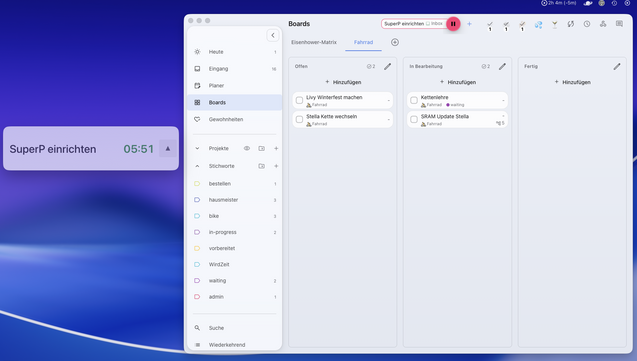
Task: Open Eingang in the sidebar
Action: click(x=234, y=69)
